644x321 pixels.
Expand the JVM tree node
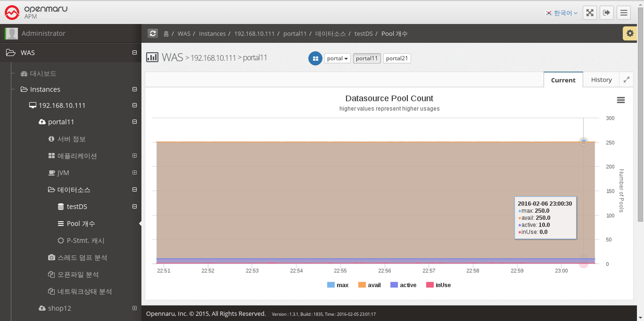pyautogui.click(x=135, y=173)
